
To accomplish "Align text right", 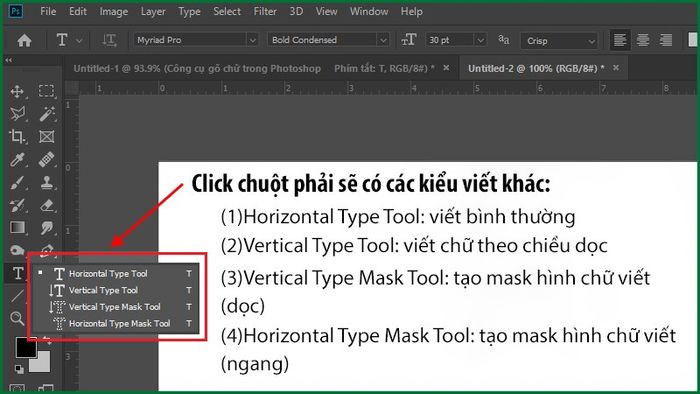I will [666, 40].
